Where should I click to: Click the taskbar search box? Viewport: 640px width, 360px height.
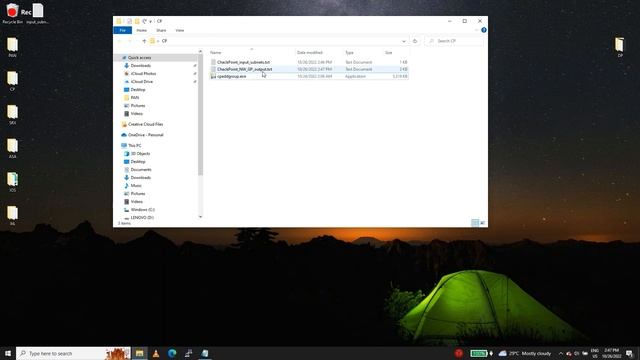(x=73, y=353)
